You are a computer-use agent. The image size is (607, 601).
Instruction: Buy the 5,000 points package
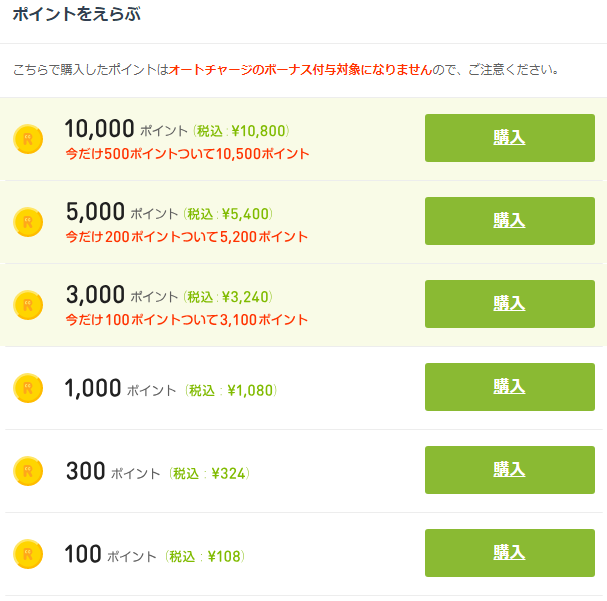(x=509, y=221)
